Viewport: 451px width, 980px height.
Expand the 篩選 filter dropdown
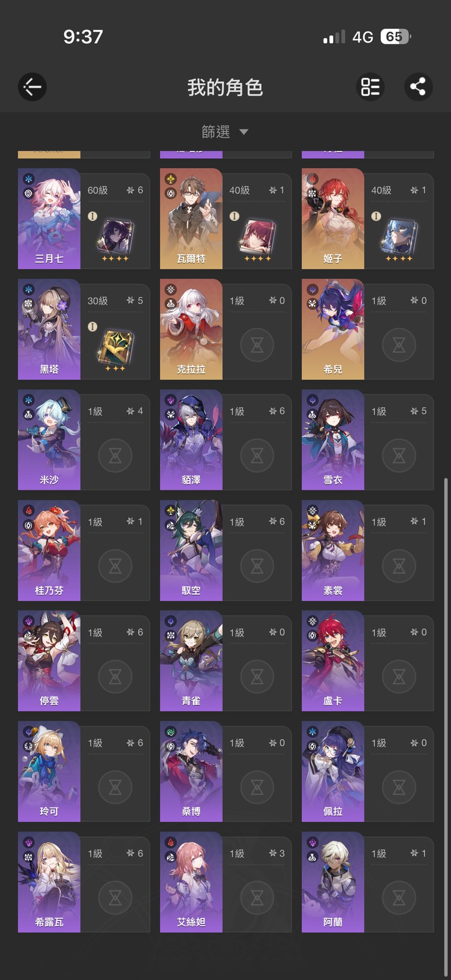225,132
